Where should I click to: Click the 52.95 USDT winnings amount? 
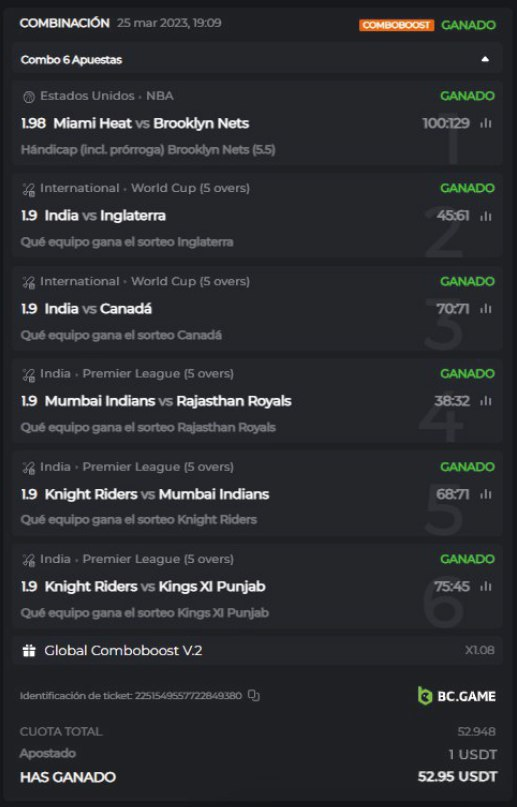(457, 776)
